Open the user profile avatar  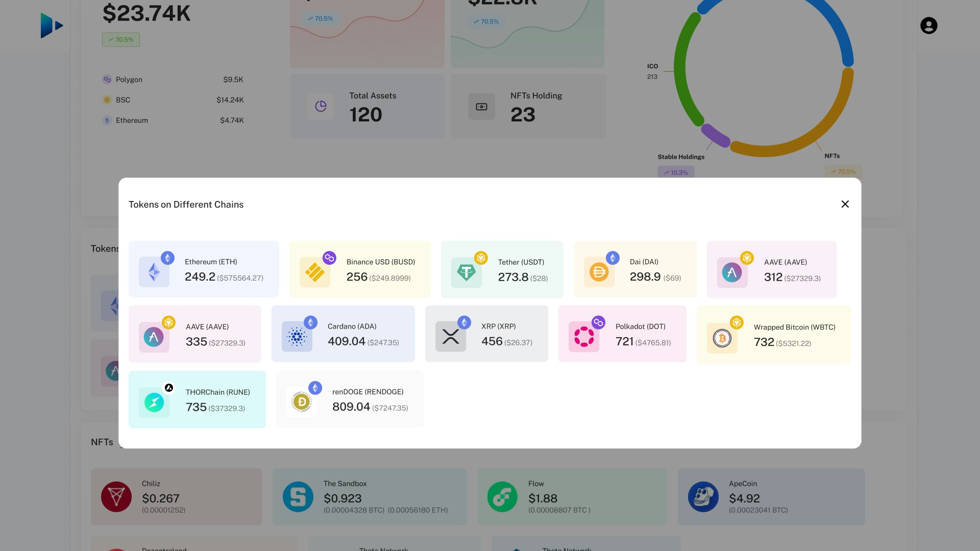tap(929, 26)
